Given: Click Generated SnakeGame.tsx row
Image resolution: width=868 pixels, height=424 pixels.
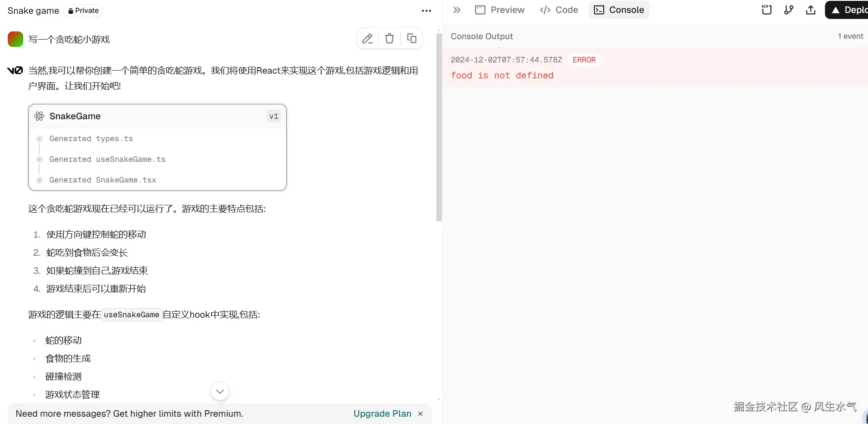Looking at the screenshot, I should (102, 180).
